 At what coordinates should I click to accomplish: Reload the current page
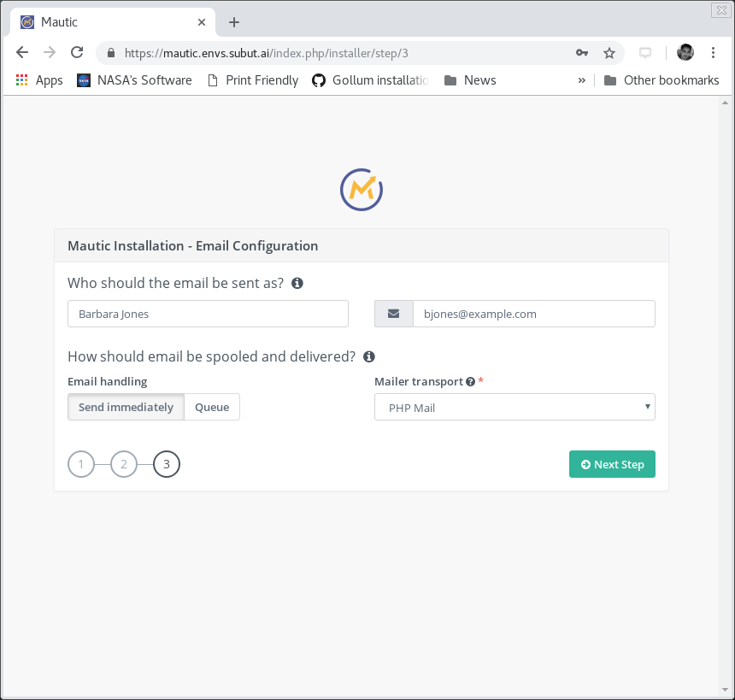77,52
